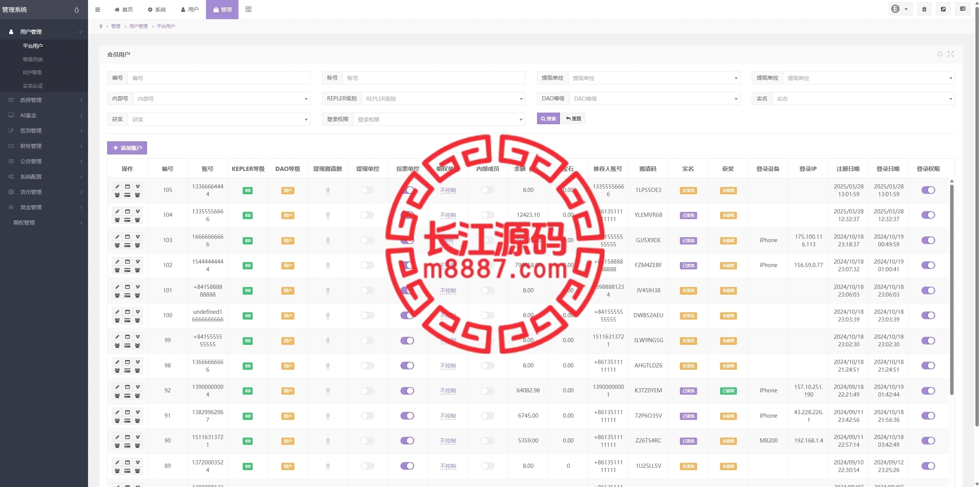Click the 添加账户 button
This screenshot has height=487, width=980.
tap(127, 148)
